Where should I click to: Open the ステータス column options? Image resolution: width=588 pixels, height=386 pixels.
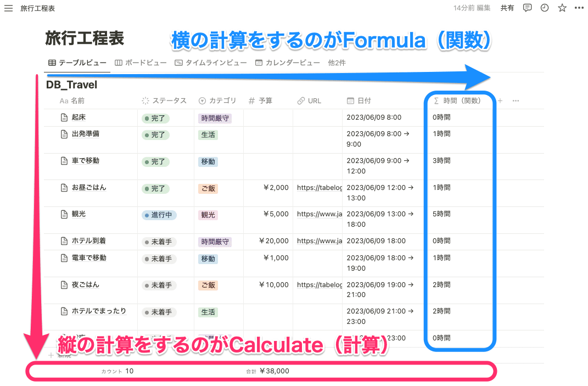(169, 100)
